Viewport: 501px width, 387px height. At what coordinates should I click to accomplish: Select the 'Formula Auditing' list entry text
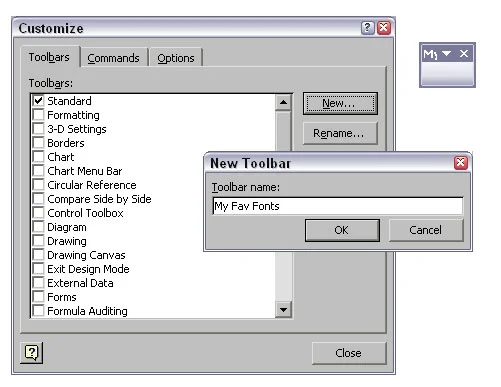87,311
